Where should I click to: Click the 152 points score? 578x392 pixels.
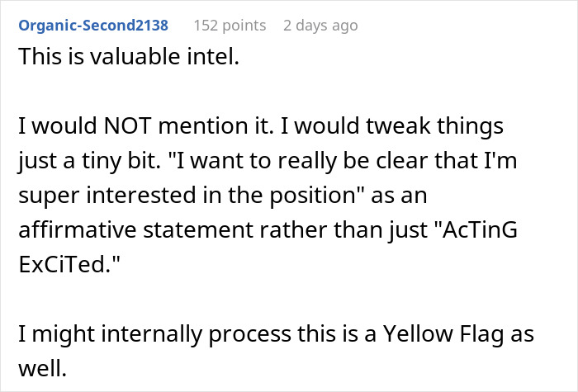[230, 26]
